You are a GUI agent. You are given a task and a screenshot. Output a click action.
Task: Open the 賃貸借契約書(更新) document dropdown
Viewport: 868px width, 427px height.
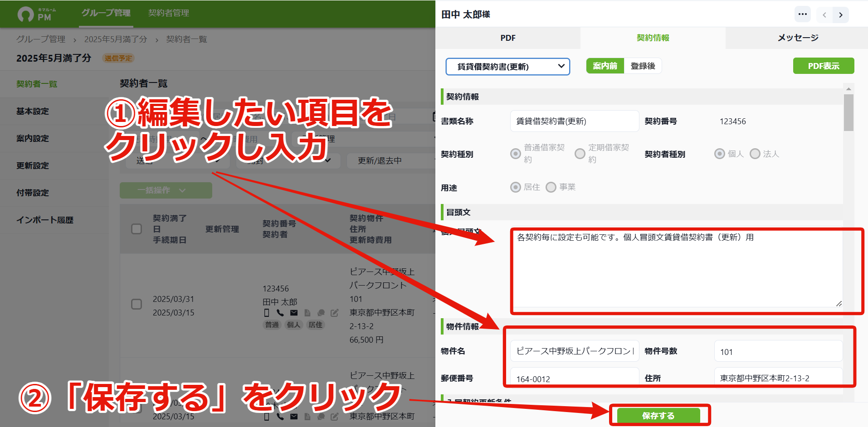click(508, 67)
